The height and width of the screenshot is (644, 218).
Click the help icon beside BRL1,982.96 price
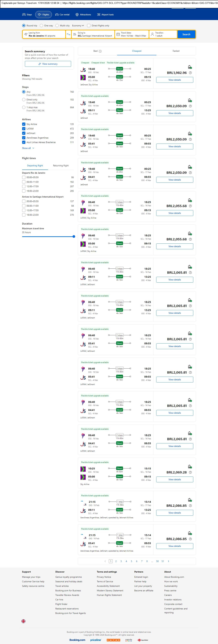[x=190, y=73]
